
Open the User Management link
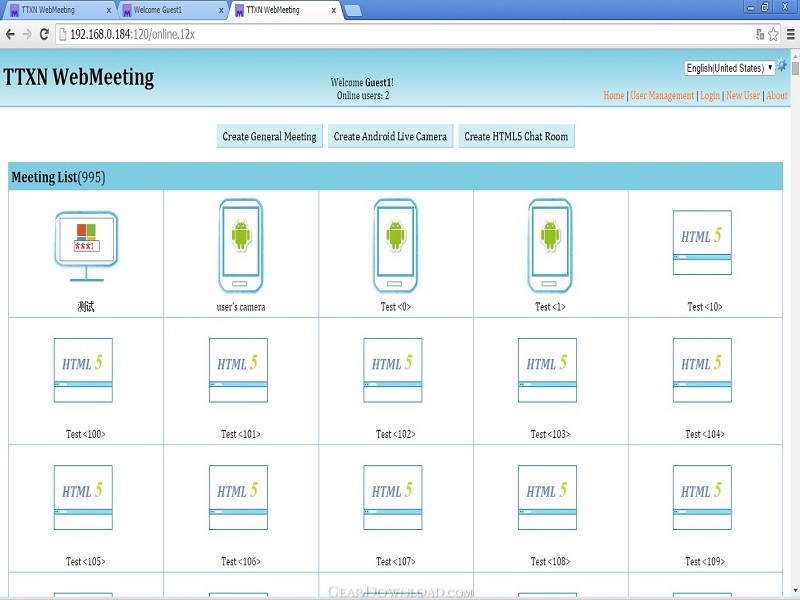click(662, 95)
